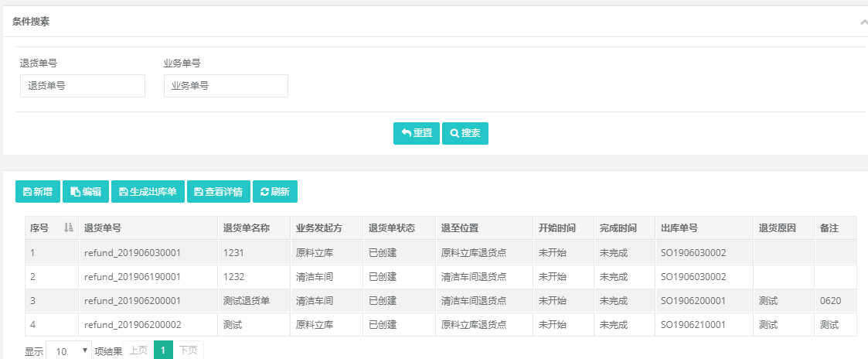Click the 重置 reset button
Image resolution: width=868 pixels, height=359 pixels.
coord(417,134)
